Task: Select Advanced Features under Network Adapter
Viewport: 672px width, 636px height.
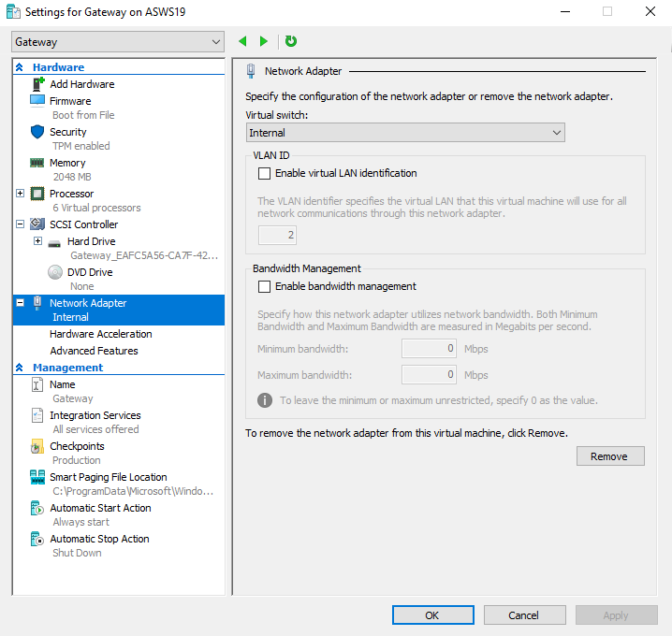Action: click(94, 351)
